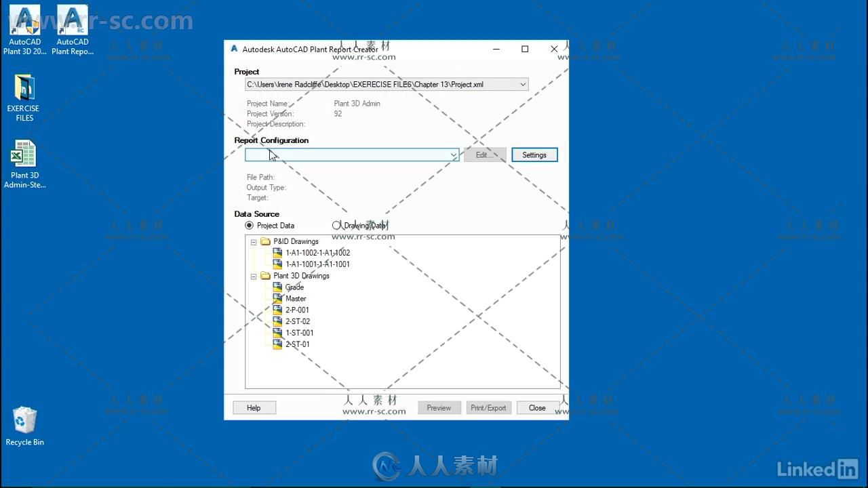The image size is (868, 488).
Task: Click Plant 3D Drawings folder icon
Action: (x=266, y=276)
